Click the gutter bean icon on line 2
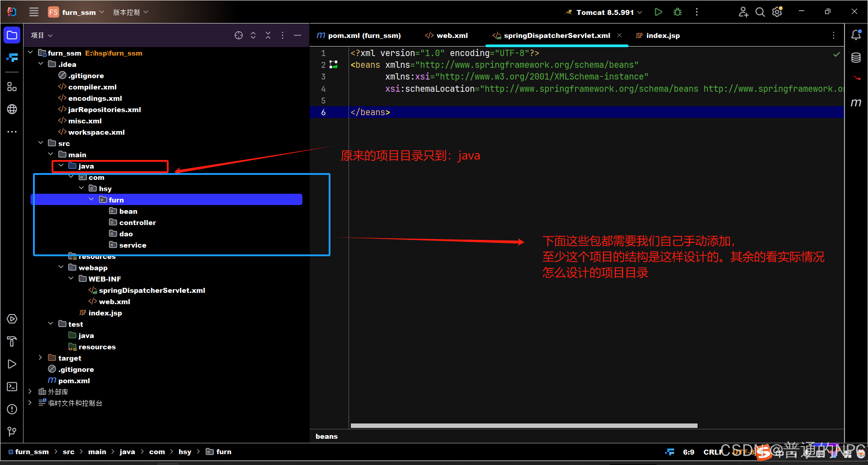 tap(334, 65)
